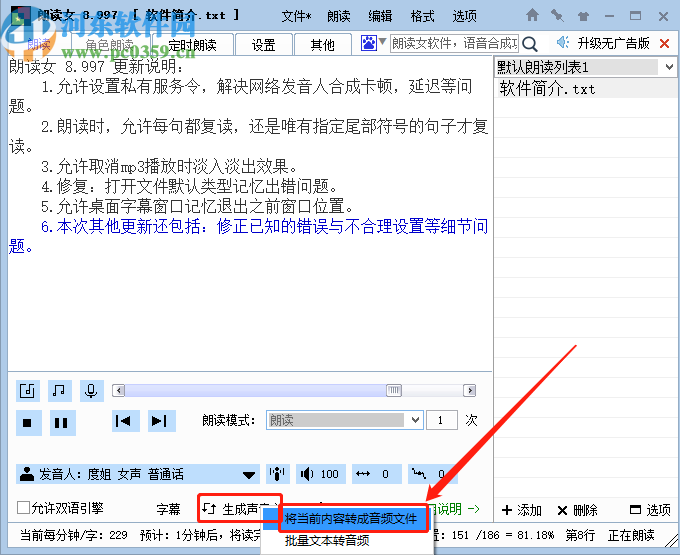Click the 生成声音 button
The width and height of the screenshot is (680, 555).
pyautogui.click(x=240, y=508)
